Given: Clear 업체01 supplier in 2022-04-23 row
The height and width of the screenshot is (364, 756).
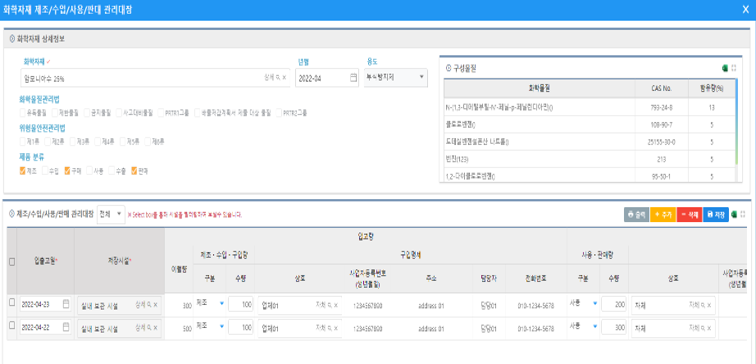Looking at the screenshot, I should 336,305.
